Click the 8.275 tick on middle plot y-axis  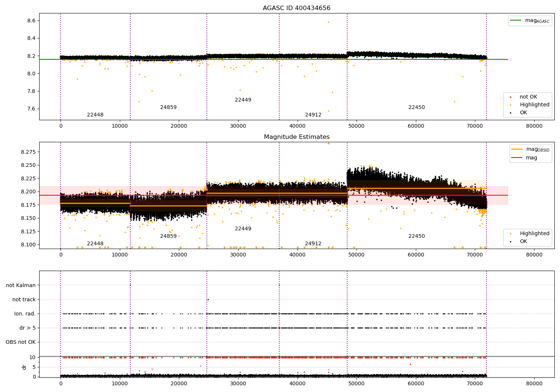click(28, 152)
